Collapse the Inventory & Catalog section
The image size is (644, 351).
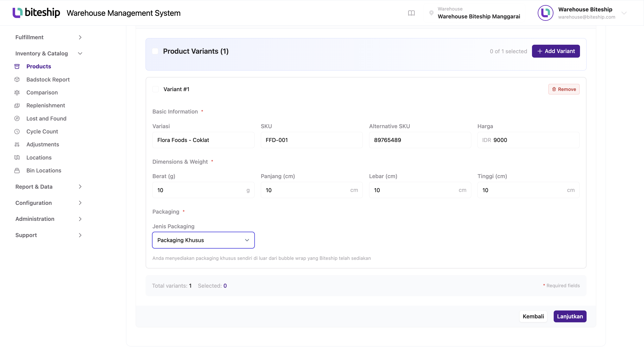(x=49, y=53)
